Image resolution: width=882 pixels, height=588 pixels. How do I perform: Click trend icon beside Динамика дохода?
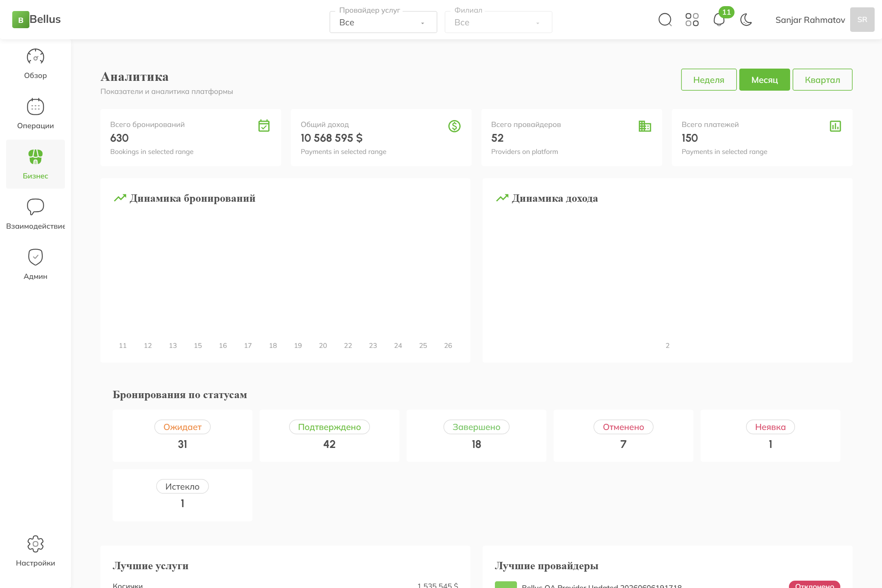502,198
